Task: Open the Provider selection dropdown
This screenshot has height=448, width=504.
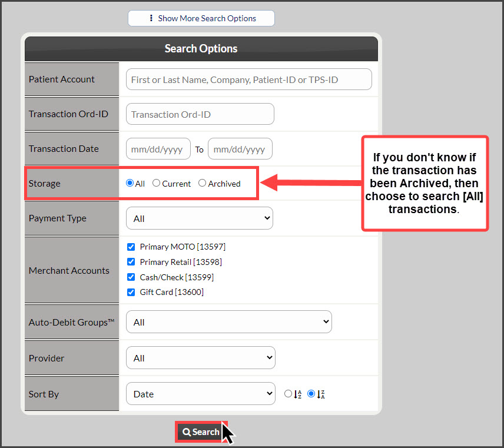Action: (x=200, y=357)
